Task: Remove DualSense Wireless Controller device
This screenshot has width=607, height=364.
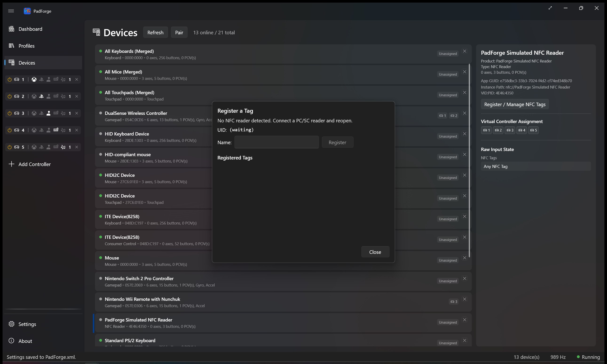Action: [x=465, y=113]
